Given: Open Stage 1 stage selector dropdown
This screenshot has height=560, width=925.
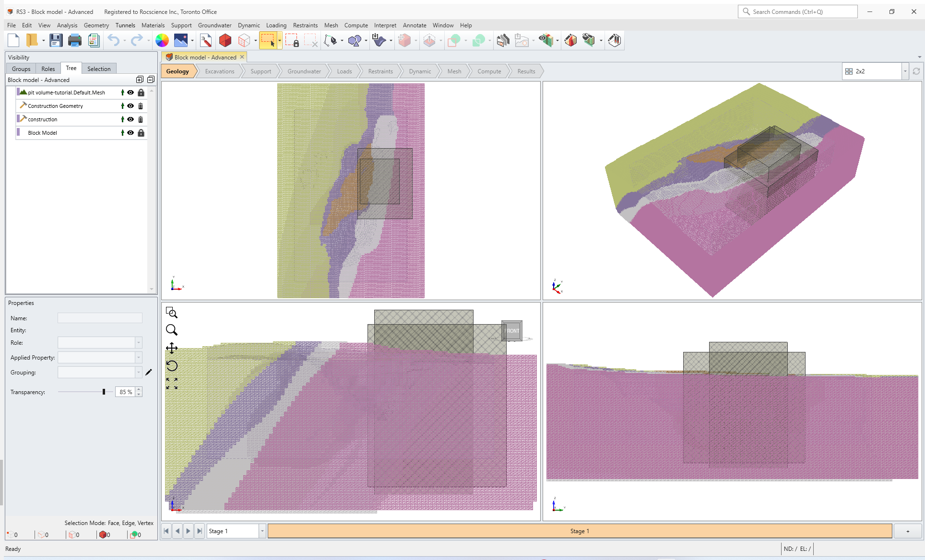Looking at the screenshot, I should (261, 531).
